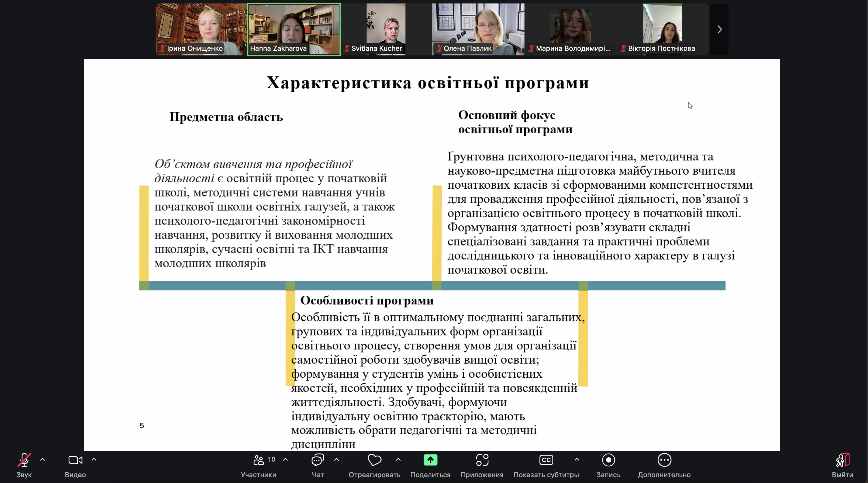This screenshot has height=483, width=868.
Task: Click the Отреагировать reactions icon
Action: (x=374, y=460)
